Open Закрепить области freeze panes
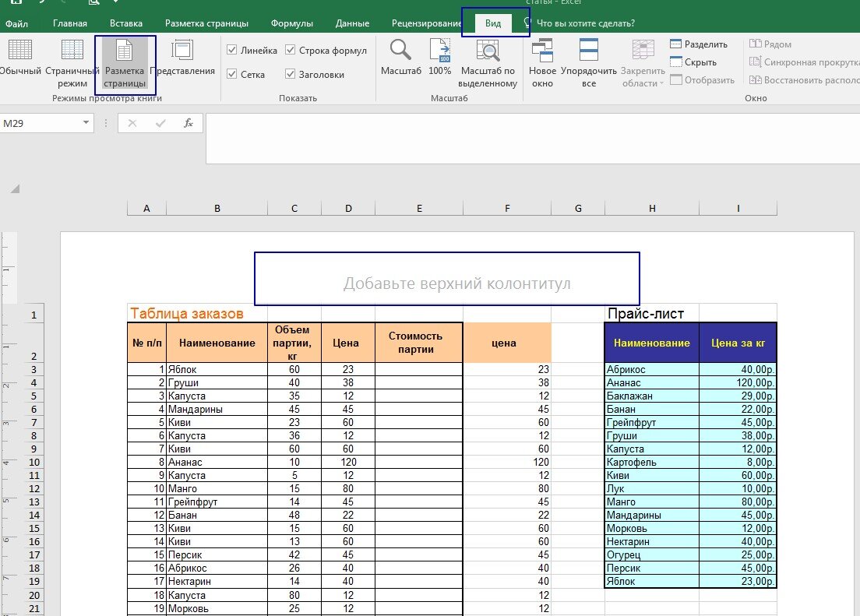The height and width of the screenshot is (616, 860). pyautogui.click(x=643, y=64)
